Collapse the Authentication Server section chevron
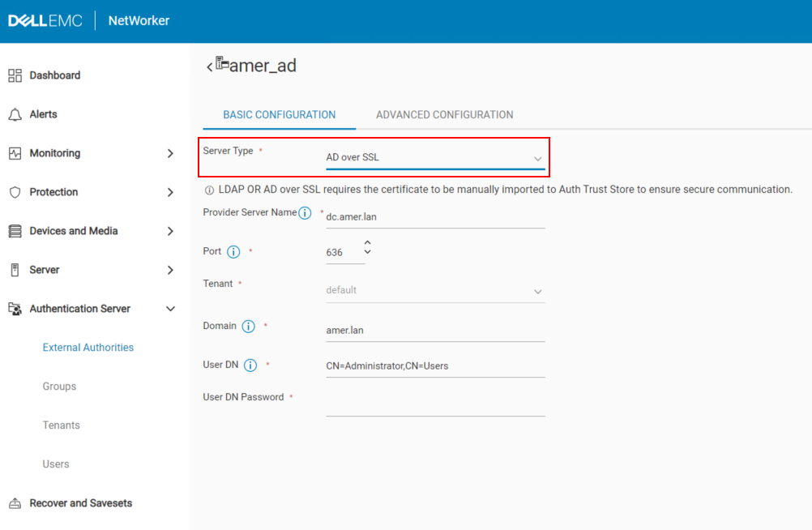812x530 pixels. click(170, 308)
